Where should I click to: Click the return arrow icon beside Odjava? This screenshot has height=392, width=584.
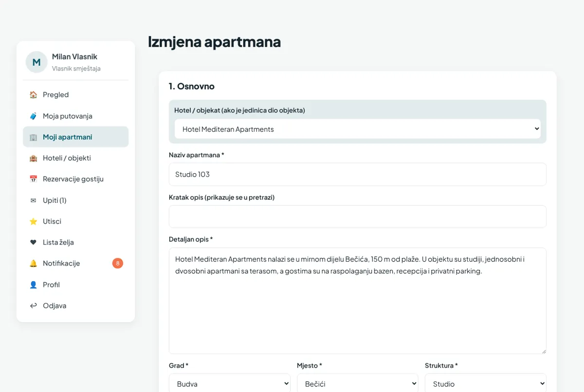[33, 305]
